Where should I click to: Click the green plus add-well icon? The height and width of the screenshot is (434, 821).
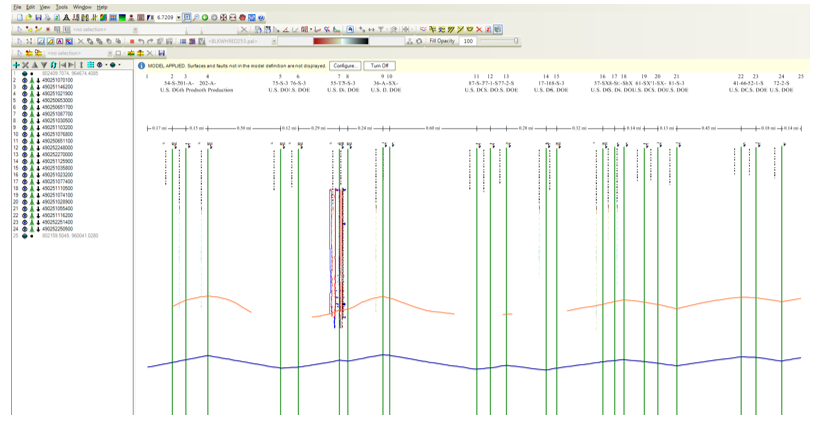click(x=16, y=65)
